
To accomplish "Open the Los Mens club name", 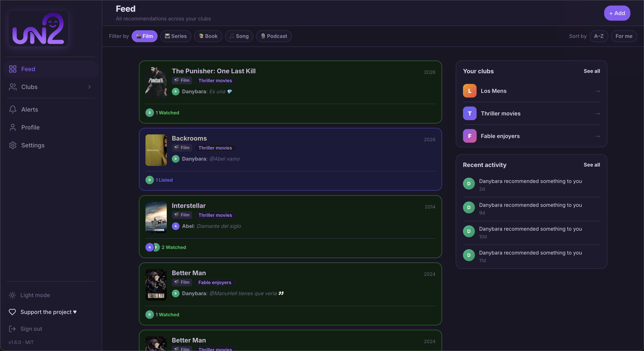I will pos(493,91).
